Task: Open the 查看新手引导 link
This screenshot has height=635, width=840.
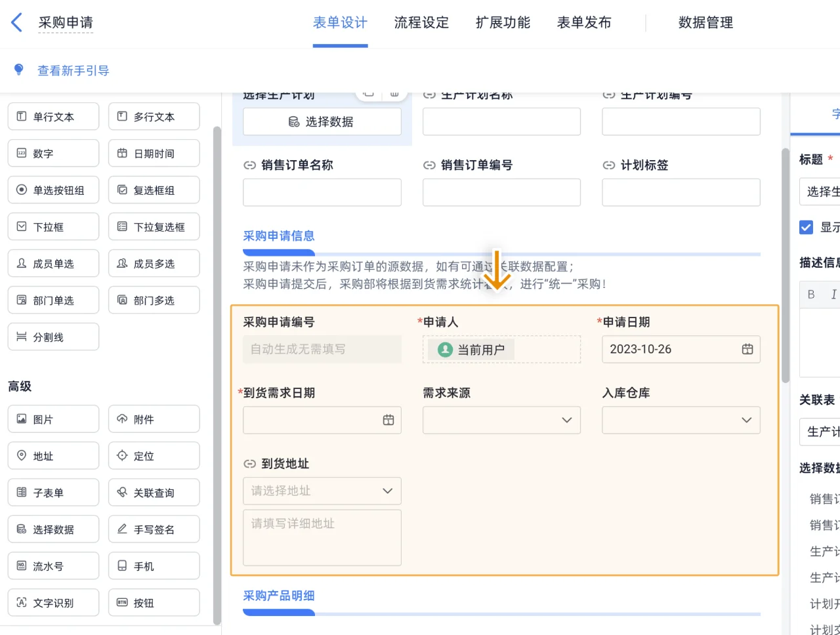Action: click(73, 70)
